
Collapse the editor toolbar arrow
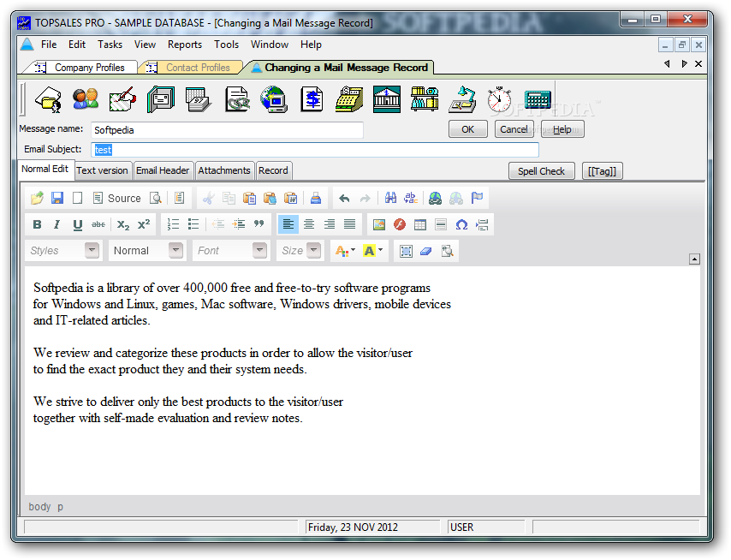[x=694, y=259]
